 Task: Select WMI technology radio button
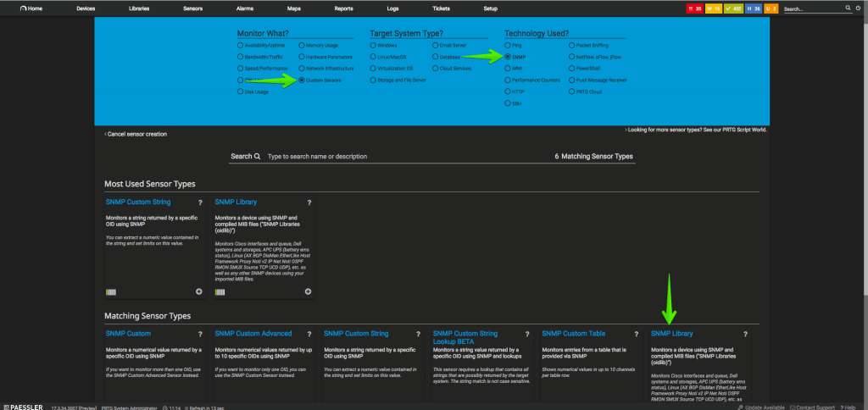(508, 69)
